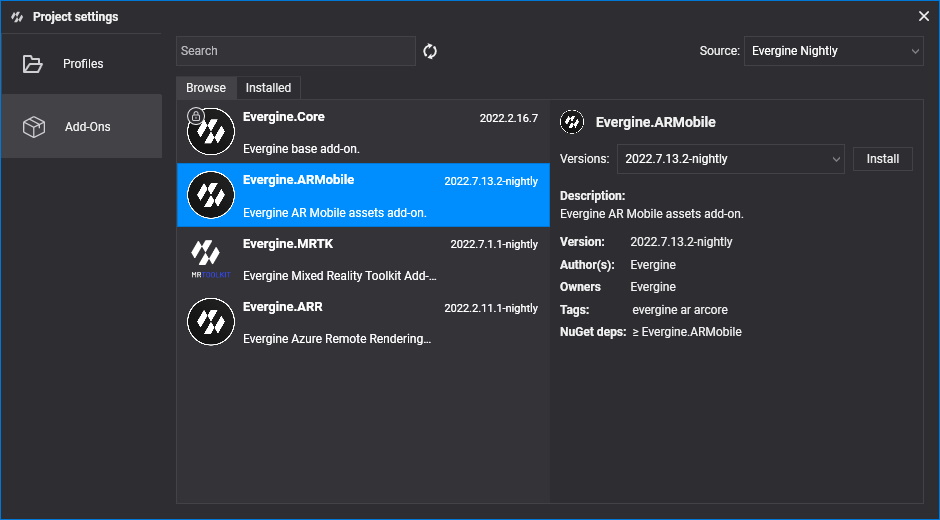This screenshot has height=520, width=940.
Task: Click the Evergine.ARR logo icon
Action: 210,322
